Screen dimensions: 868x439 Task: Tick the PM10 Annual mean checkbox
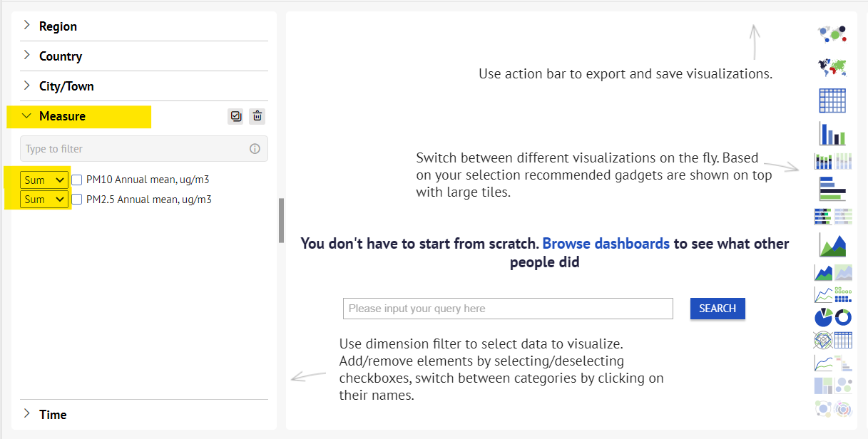77,180
